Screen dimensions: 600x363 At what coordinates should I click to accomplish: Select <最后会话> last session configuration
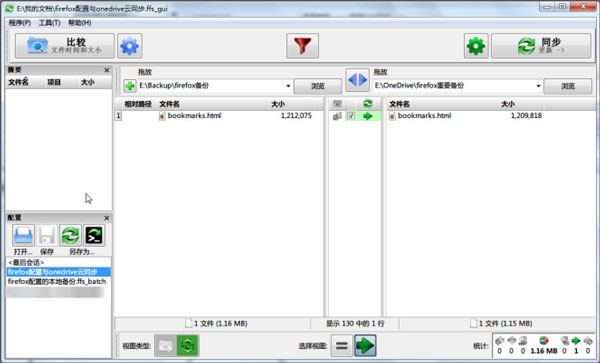click(59, 262)
